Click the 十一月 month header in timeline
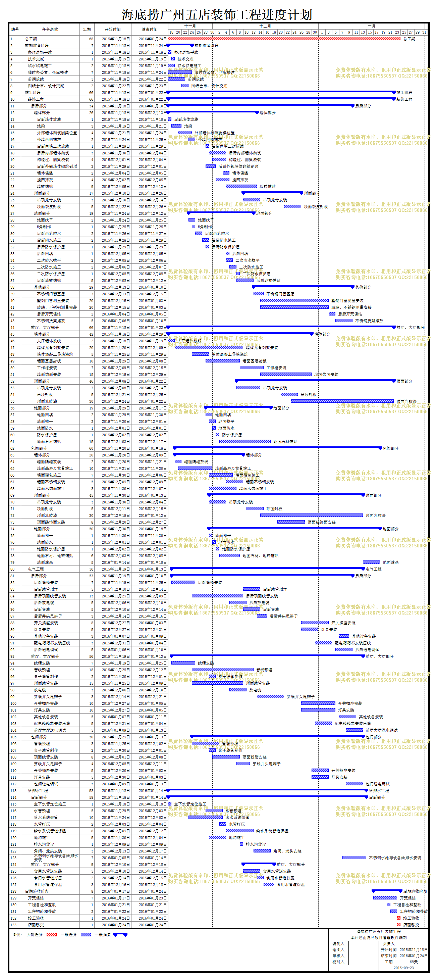The height and width of the screenshot is (980, 437). (x=190, y=26)
